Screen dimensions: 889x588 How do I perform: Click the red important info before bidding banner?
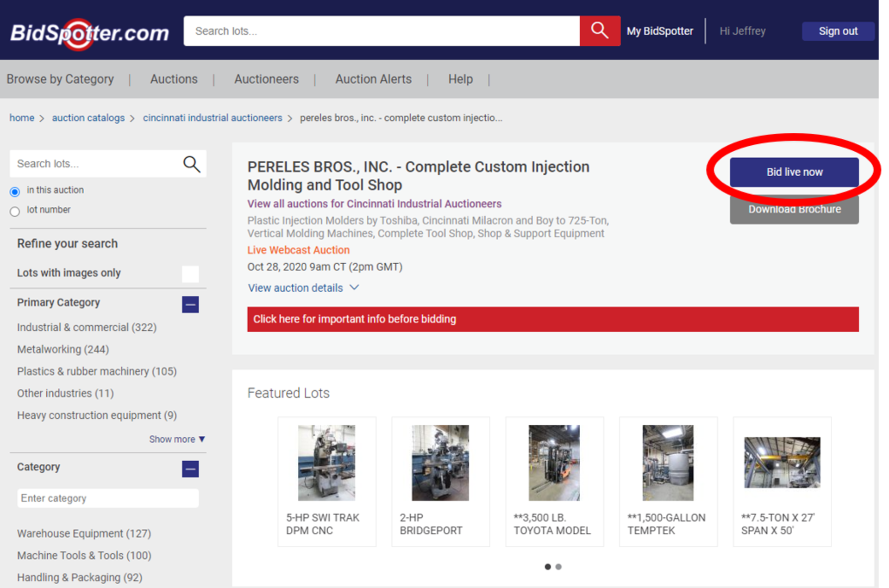(553, 319)
